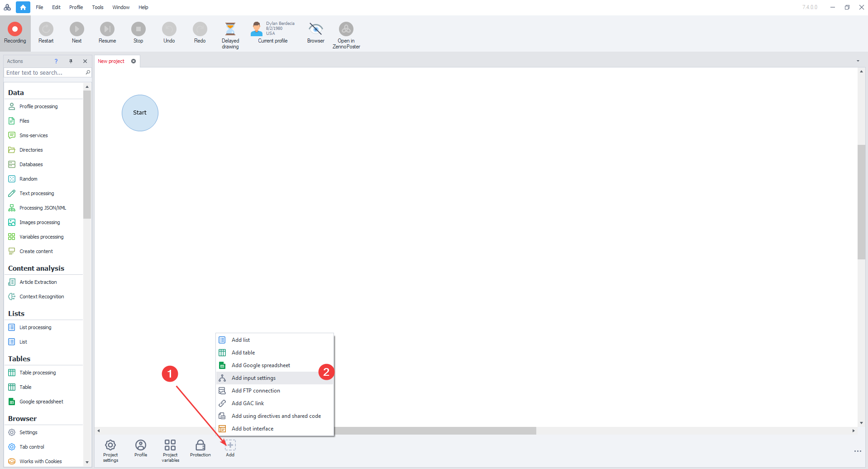Click the Text processing action
The height and width of the screenshot is (469, 868).
(x=37, y=193)
